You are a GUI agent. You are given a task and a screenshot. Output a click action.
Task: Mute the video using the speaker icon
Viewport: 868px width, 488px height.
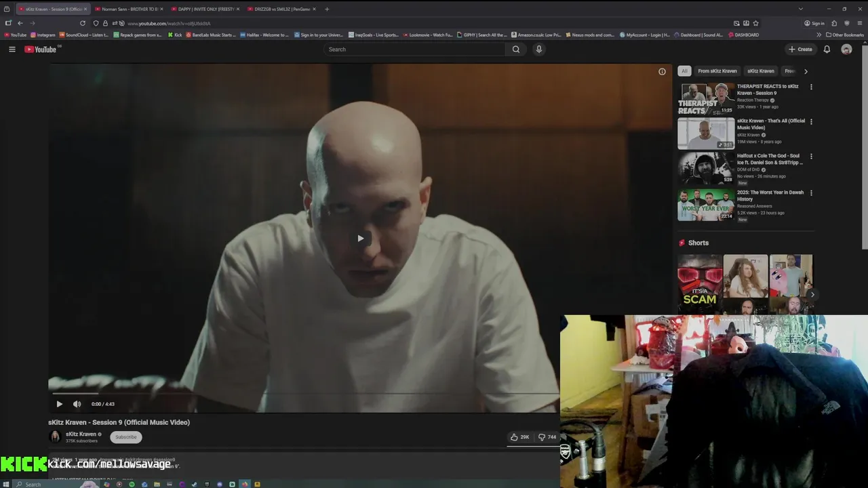(x=77, y=404)
